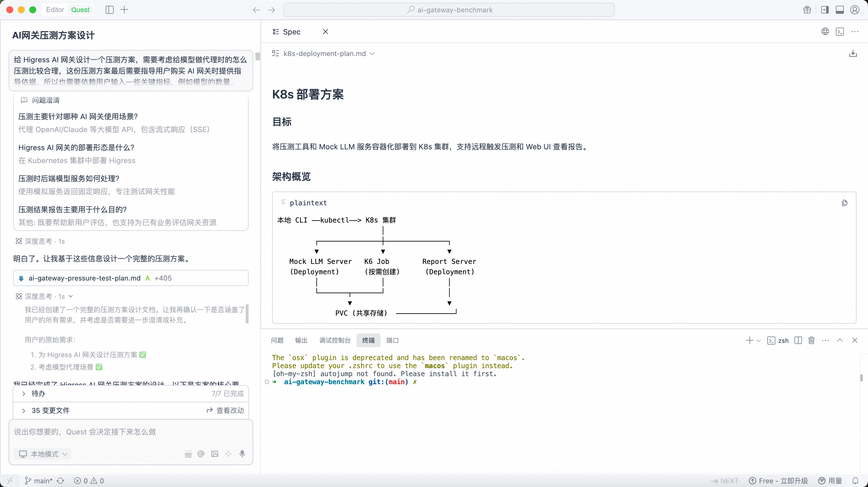Copy the plaintext architecture code block
The width and height of the screenshot is (868, 487).
click(x=844, y=203)
